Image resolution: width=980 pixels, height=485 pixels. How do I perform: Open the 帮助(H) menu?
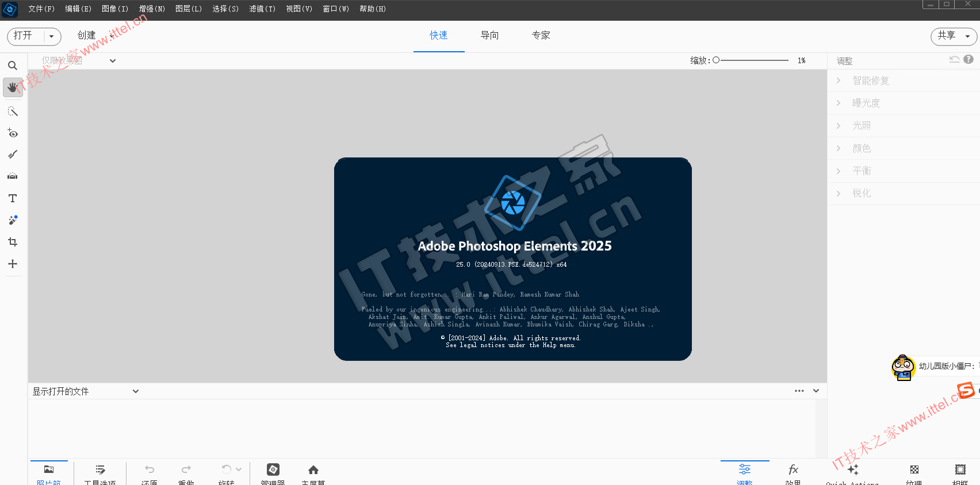coord(373,9)
